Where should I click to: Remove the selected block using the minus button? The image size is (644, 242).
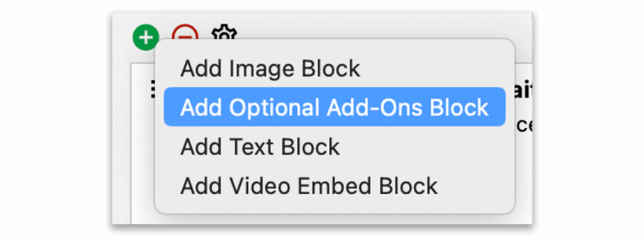[x=185, y=33]
